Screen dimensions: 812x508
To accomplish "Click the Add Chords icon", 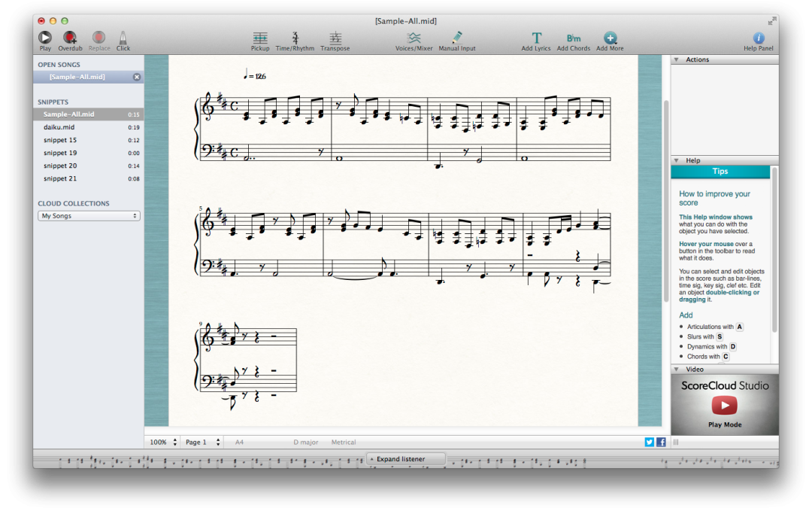I will coord(574,38).
